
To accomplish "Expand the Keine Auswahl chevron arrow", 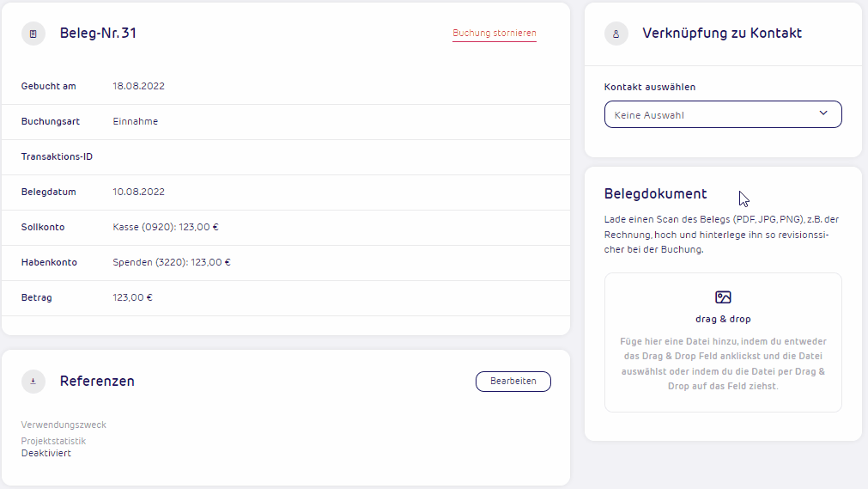I will pyautogui.click(x=823, y=113).
